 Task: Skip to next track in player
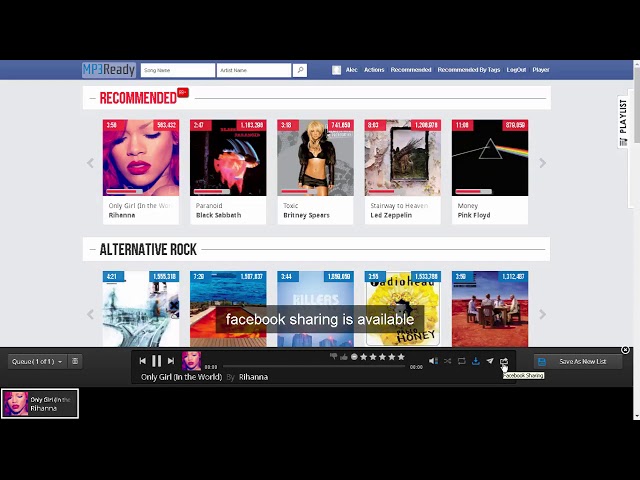(x=171, y=361)
